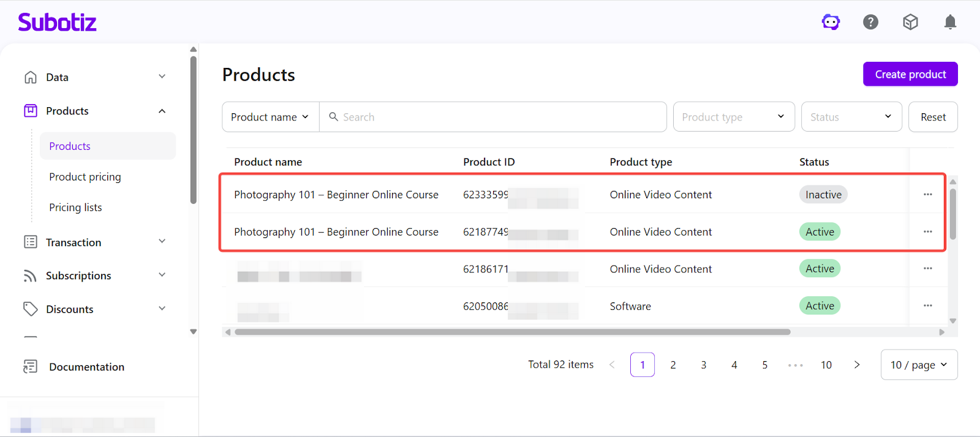Click the Subotiz logo
Viewport: 980px width, 437px height.
(x=57, y=23)
